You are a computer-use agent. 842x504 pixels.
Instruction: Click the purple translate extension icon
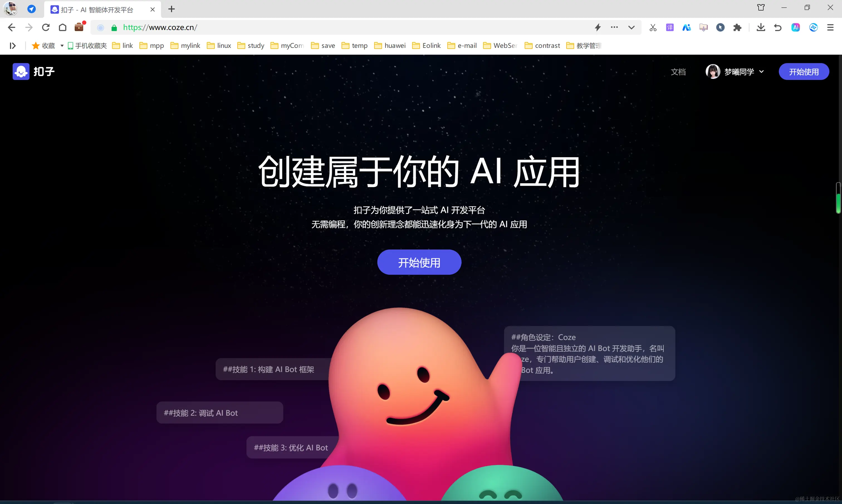670,28
